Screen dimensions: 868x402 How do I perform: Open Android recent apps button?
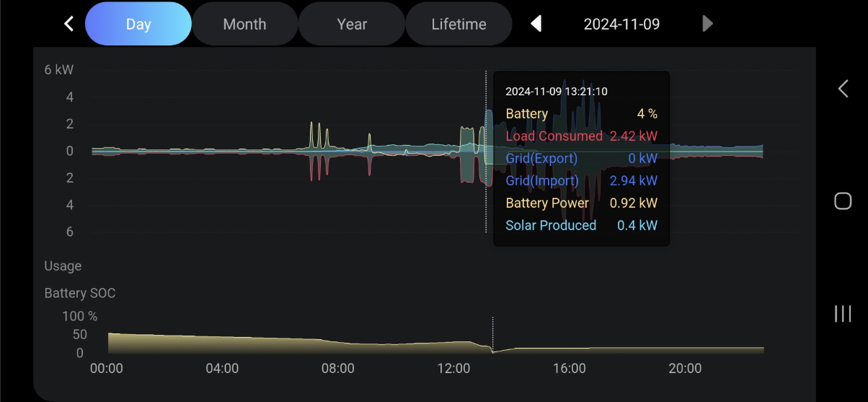842,313
